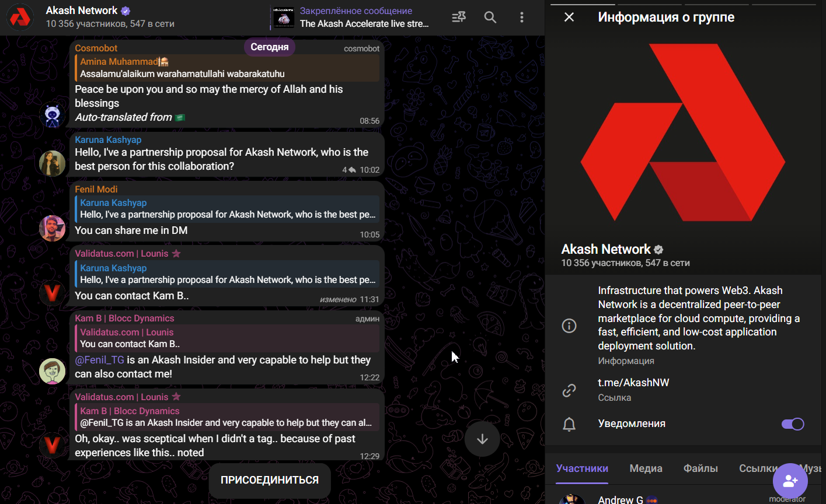Image resolution: width=826 pixels, height=504 pixels.
Task: Click the @Fenil_TG mention link
Action: (x=99, y=360)
